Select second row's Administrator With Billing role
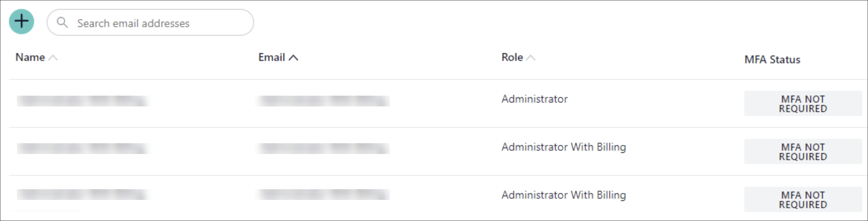868x221 pixels. pos(563,147)
